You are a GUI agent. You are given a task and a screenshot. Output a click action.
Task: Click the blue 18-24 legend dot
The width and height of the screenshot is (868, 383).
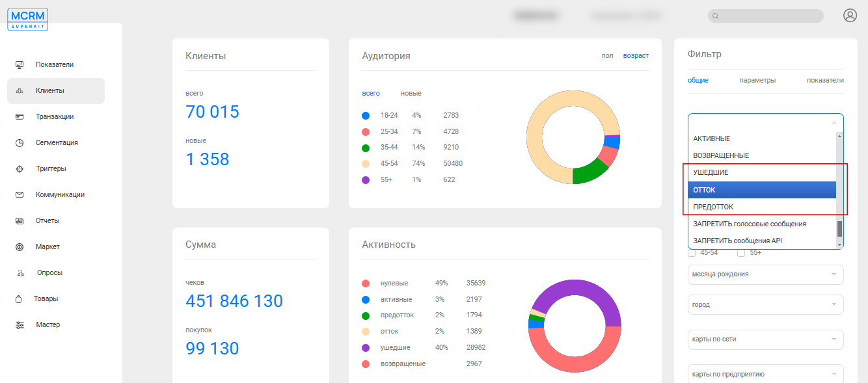pos(366,116)
